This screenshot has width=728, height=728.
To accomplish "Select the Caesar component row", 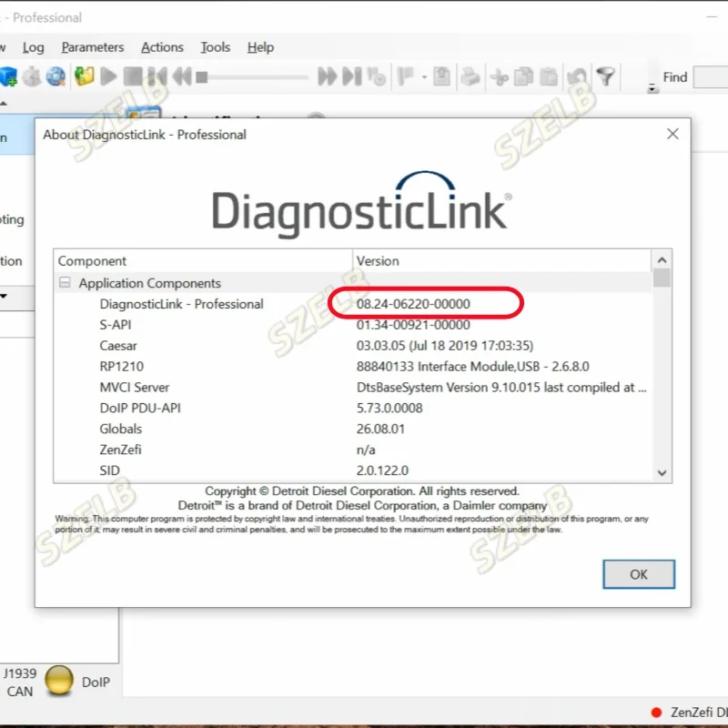I will (353, 346).
